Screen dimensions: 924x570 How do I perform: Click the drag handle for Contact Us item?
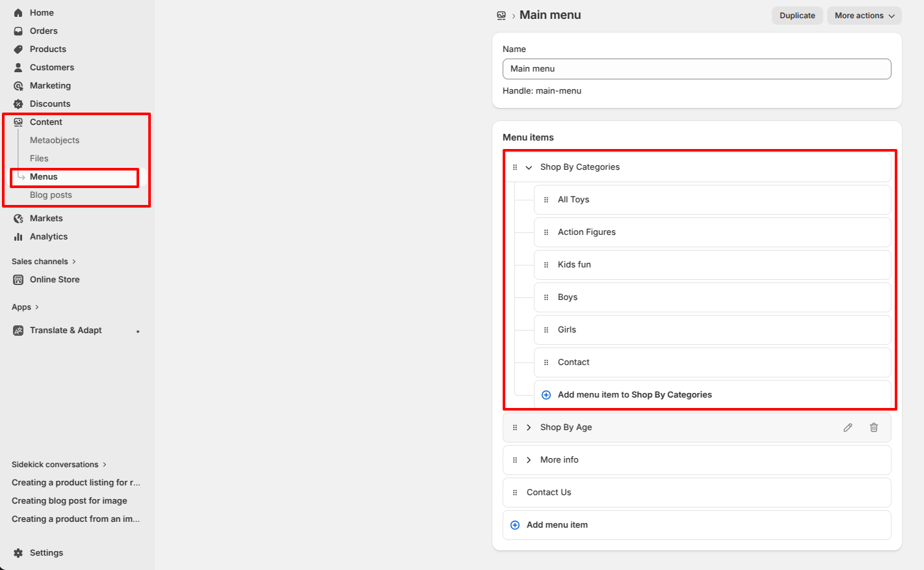pyautogui.click(x=515, y=493)
